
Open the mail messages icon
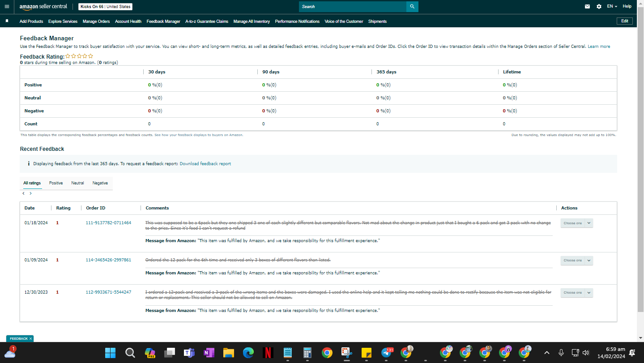click(x=587, y=7)
